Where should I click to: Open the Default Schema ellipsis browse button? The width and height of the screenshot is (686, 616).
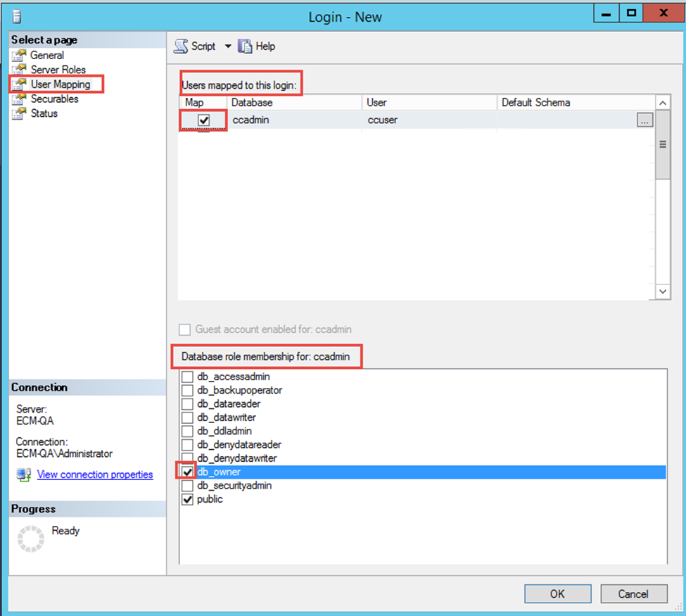(644, 120)
